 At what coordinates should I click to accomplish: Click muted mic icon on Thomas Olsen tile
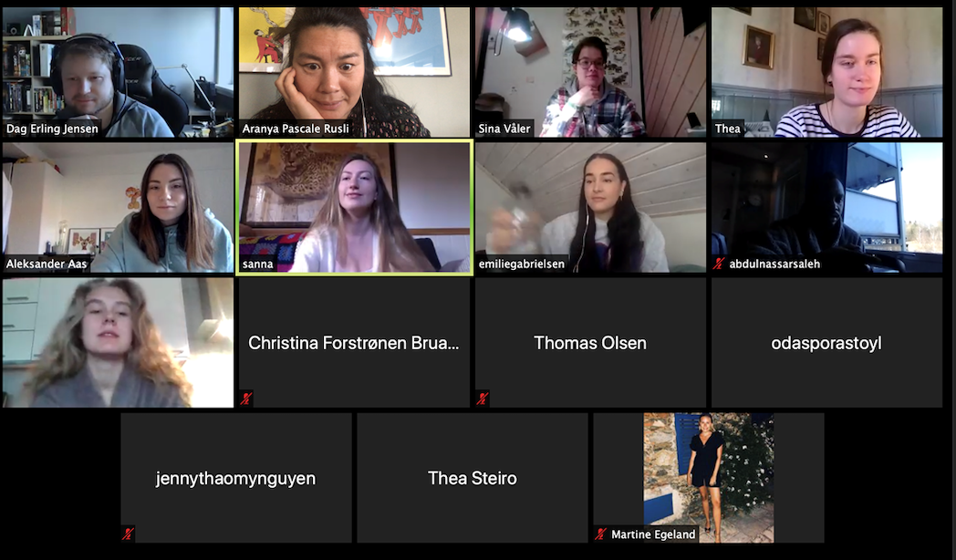pyautogui.click(x=483, y=399)
